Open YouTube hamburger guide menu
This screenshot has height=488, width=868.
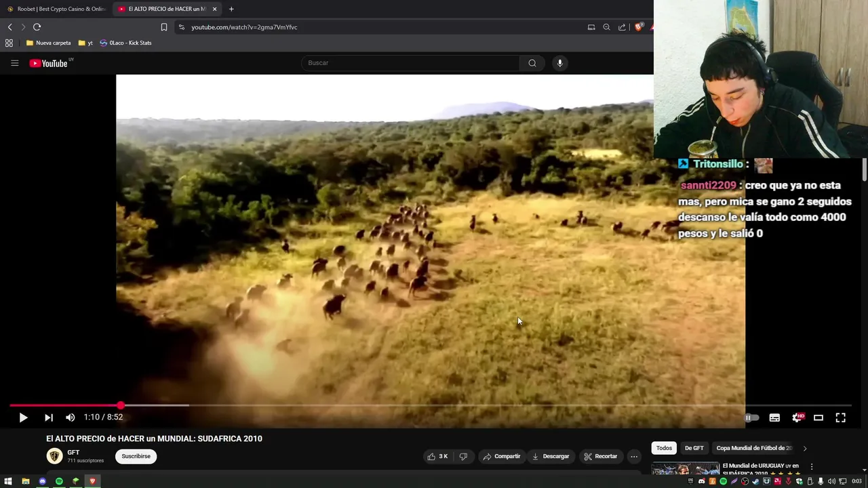click(x=14, y=63)
